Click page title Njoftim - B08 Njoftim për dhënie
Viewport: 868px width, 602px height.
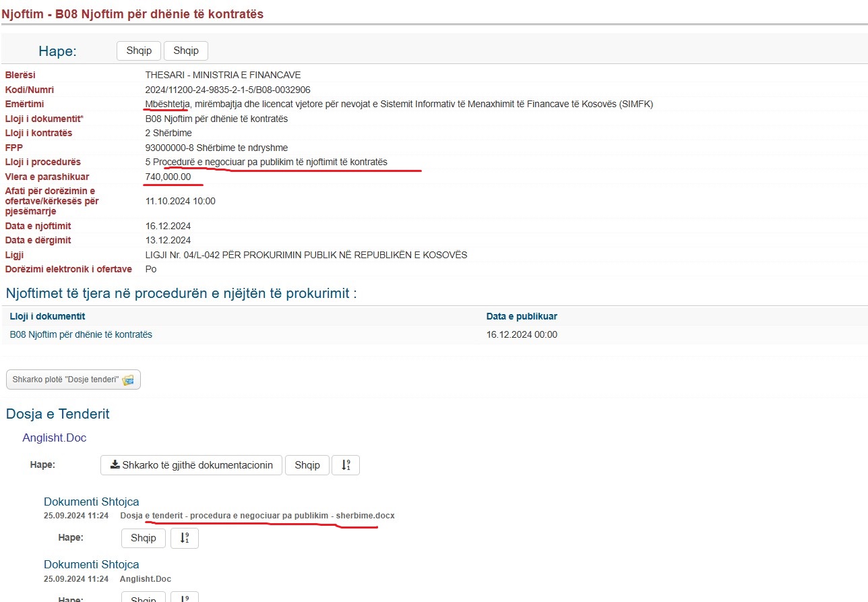click(x=133, y=13)
